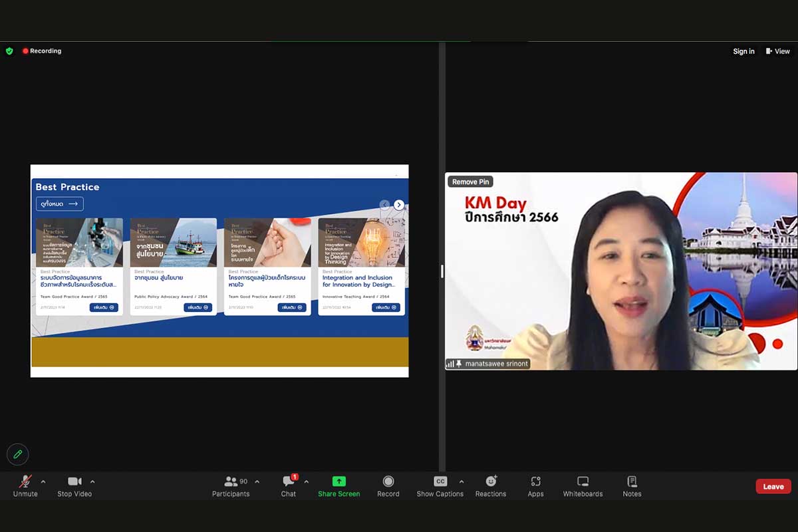
Task: Open the Apps panel
Action: [535, 485]
